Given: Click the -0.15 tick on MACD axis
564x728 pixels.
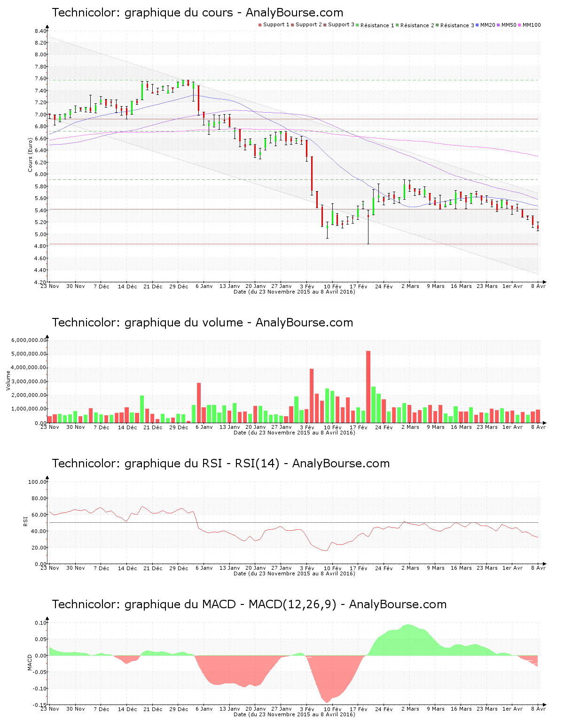Looking at the screenshot, I should pyautogui.click(x=40, y=705).
